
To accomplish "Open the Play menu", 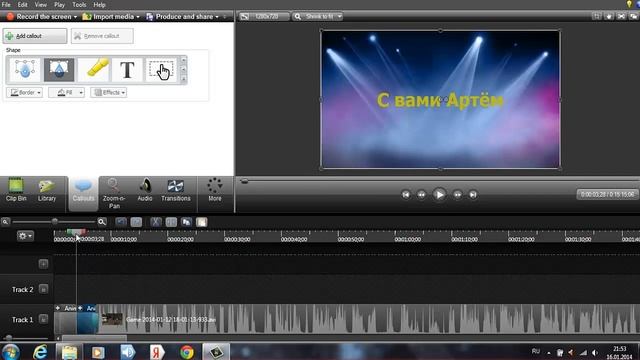I will [59, 5].
